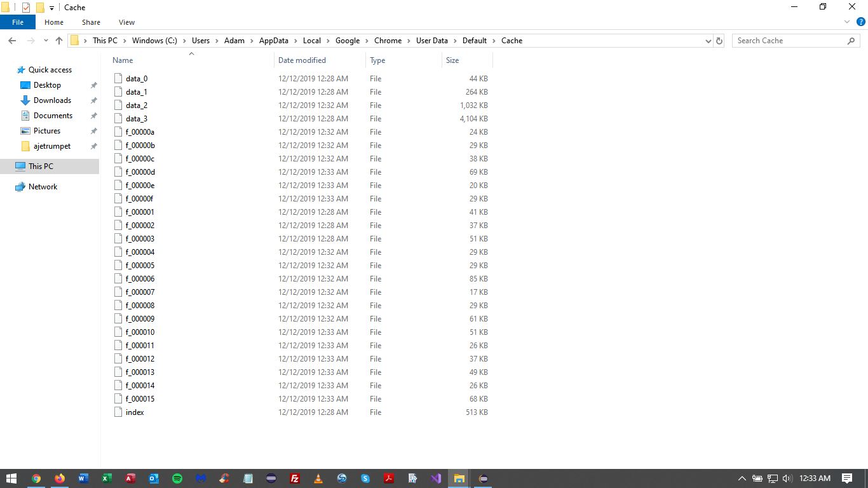Launch Adobe Acrobat from the taskbar

tap(389, 478)
